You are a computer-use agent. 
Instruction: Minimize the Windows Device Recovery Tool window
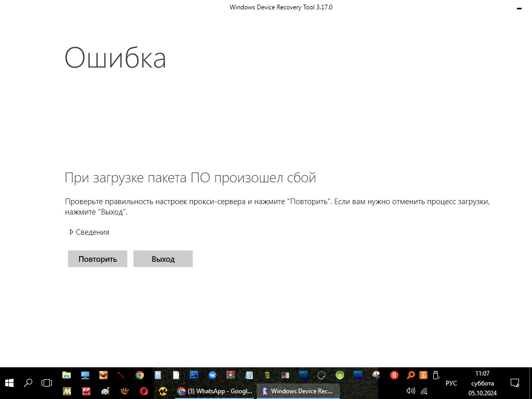[x=519, y=8]
